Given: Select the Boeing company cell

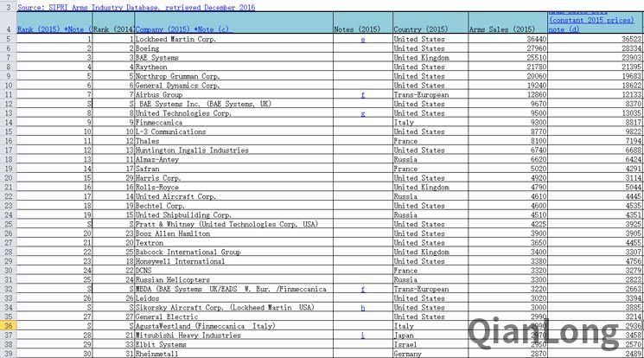Looking at the screenshot, I should 233,48.
